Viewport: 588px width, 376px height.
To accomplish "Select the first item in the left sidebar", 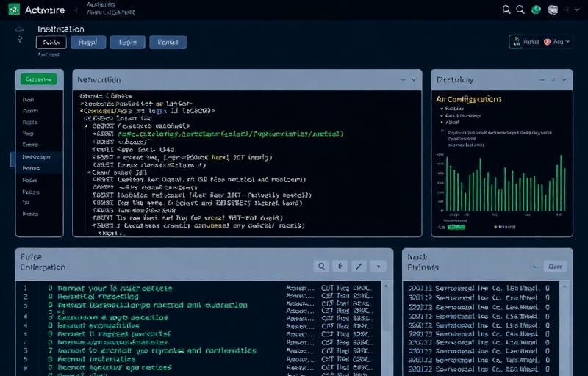I will click(x=29, y=100).
